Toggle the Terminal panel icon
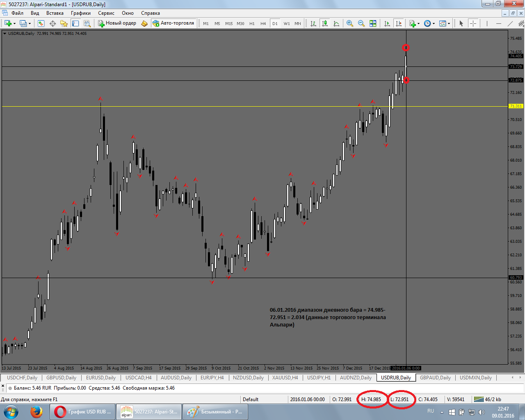525x420 pixels. (75, 23)
